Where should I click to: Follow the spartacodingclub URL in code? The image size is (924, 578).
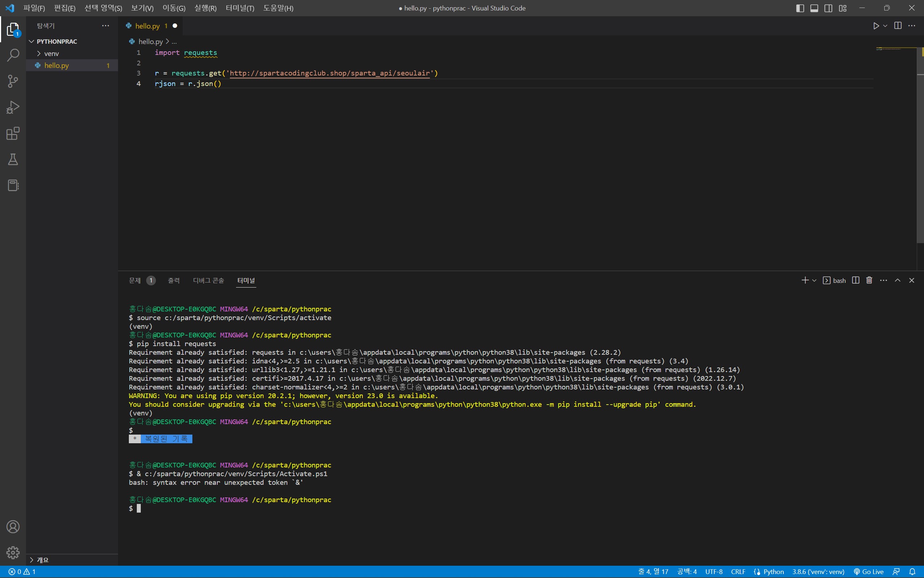point(330,73)
